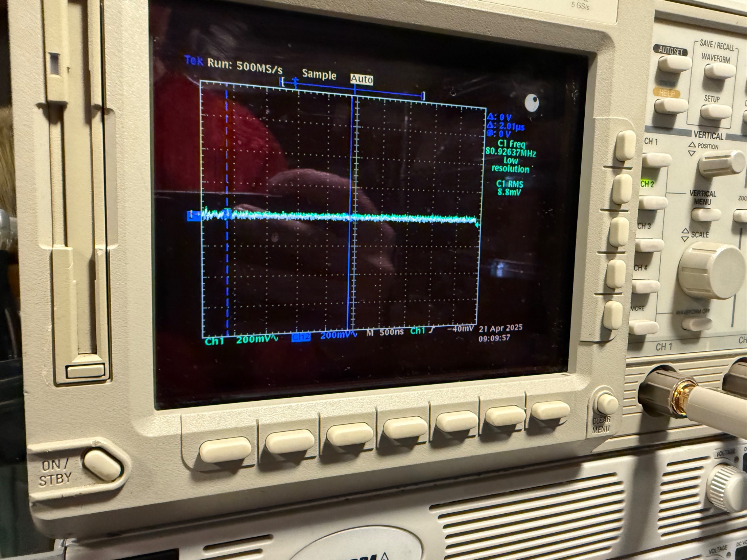The width and height of the screenshot is (747, 560).
Task: Push the CLEAR MENU round button
Action: 607,404
